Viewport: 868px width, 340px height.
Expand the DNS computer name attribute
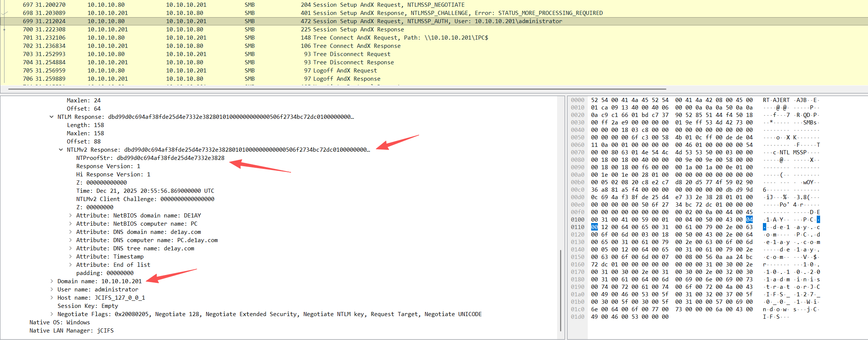point(70,240)
